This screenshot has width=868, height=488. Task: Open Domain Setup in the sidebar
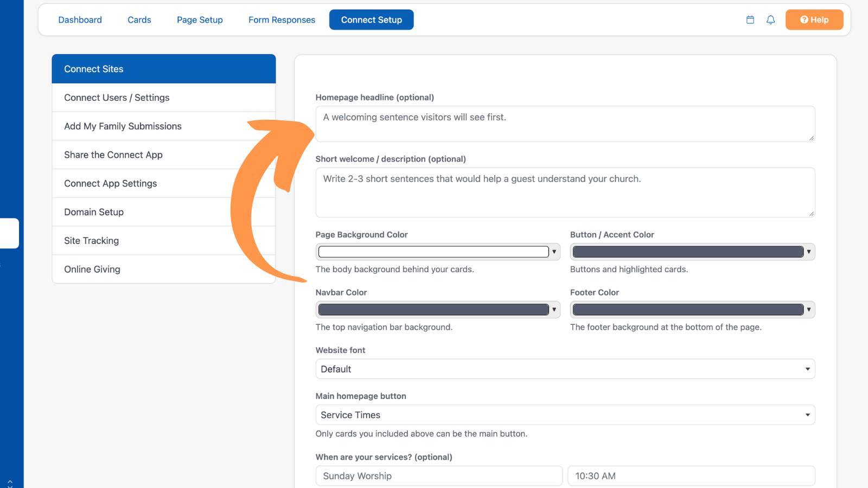[164, 212]
